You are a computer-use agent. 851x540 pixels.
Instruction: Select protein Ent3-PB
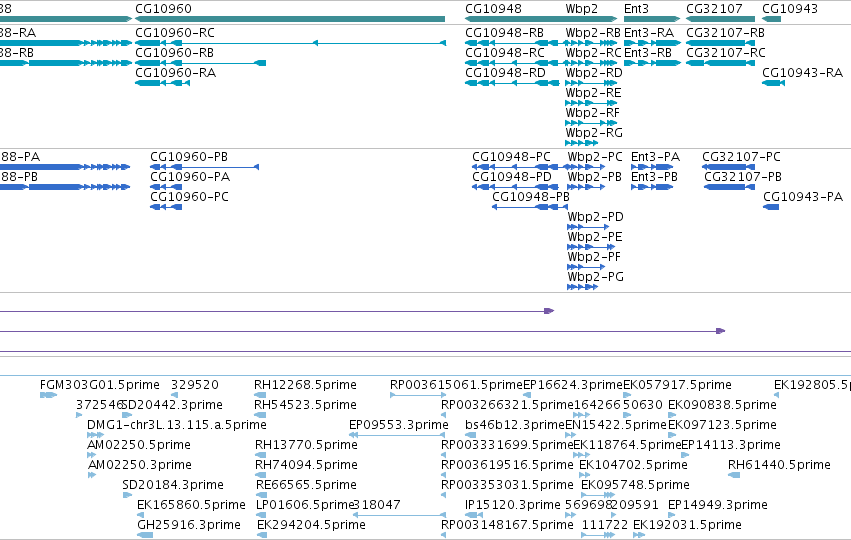point(654,177)
